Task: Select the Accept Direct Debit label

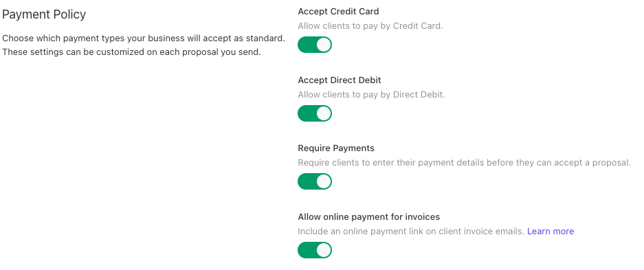Action: [340, 80]
